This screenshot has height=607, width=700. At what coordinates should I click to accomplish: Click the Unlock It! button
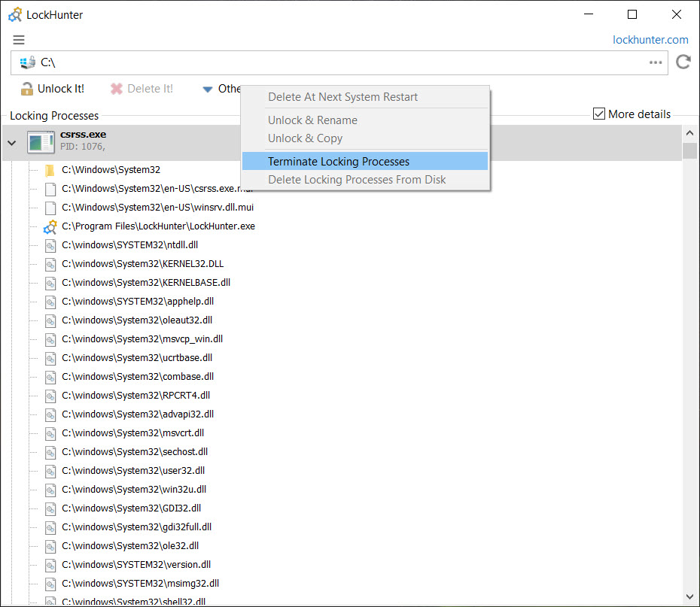tap(52, 89)
